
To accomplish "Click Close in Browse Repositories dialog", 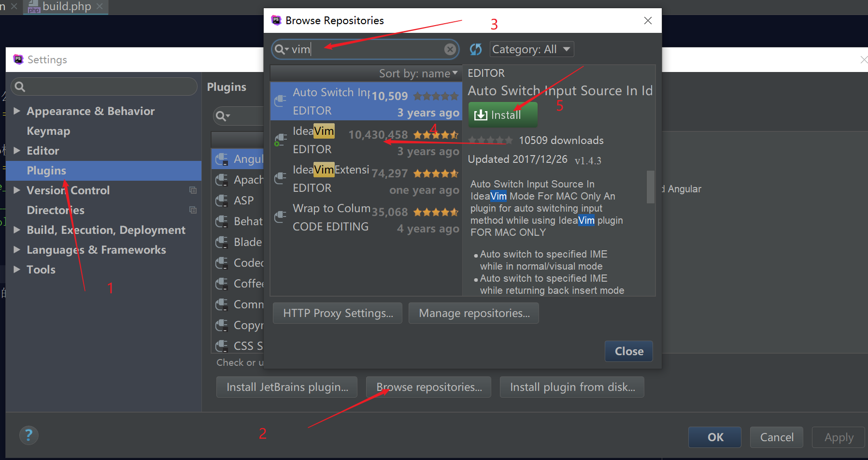I will (x=629, y=351).
